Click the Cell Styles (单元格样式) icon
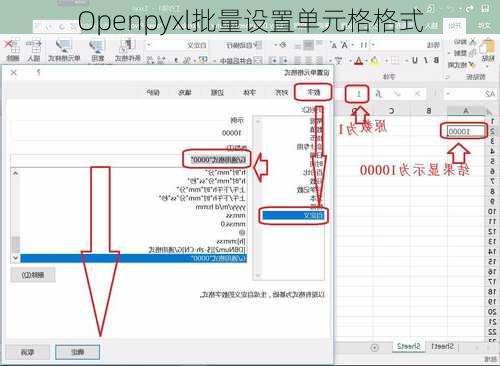 [64, 46]
